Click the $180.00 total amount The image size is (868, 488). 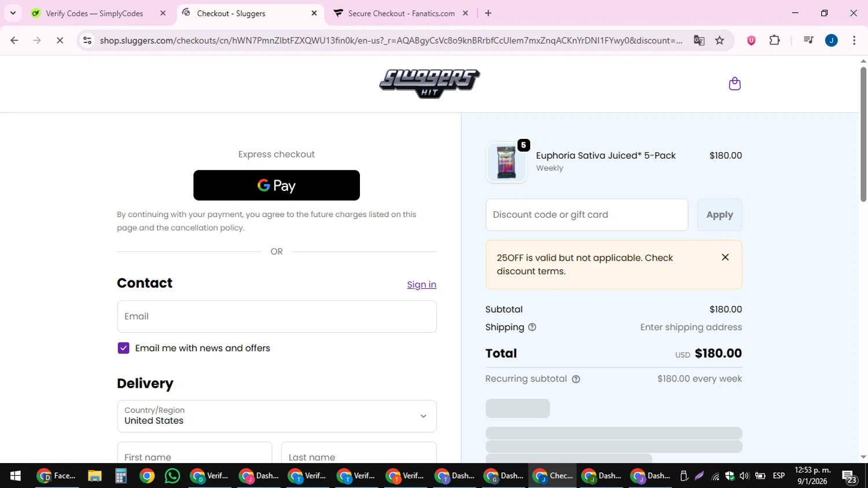pos(718,353)
